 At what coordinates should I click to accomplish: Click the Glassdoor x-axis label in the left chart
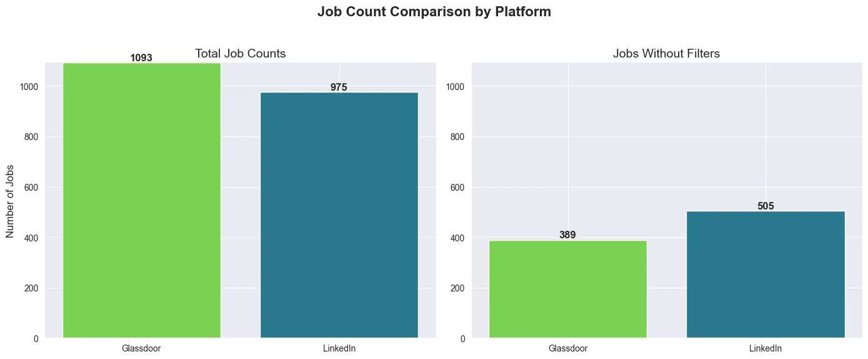(141, 348)
